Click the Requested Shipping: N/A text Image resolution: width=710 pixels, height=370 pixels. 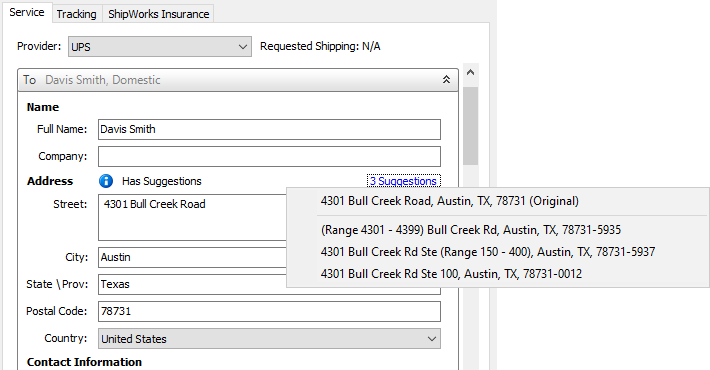[320, 46]
